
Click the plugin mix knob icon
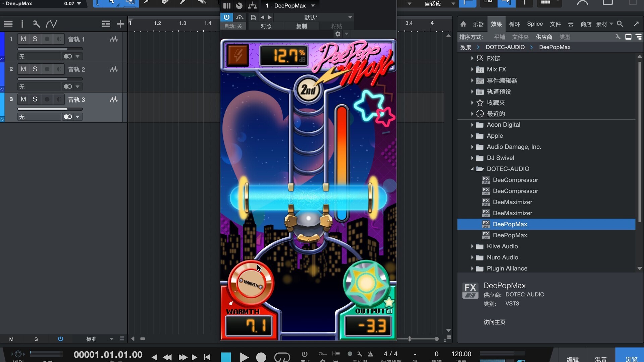(239, 6)
